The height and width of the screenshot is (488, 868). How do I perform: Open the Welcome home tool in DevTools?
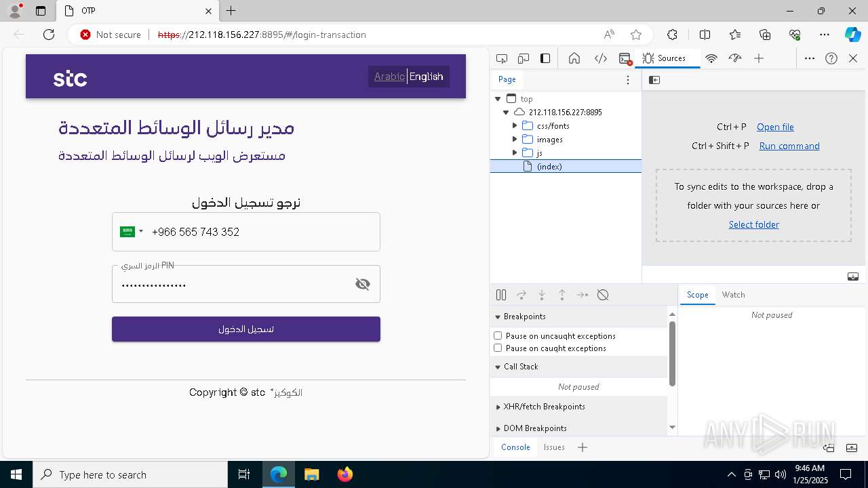point(574,58)
